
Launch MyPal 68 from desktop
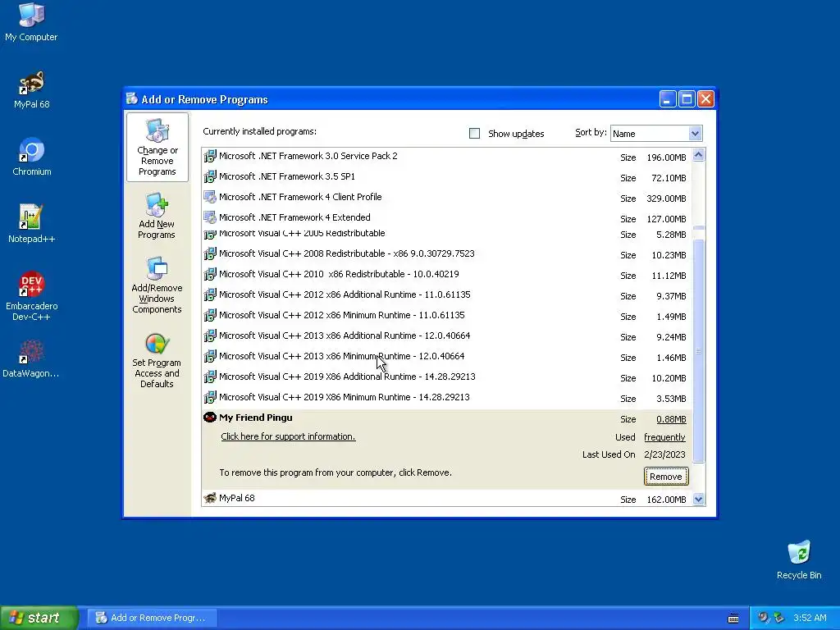[31, 90]
